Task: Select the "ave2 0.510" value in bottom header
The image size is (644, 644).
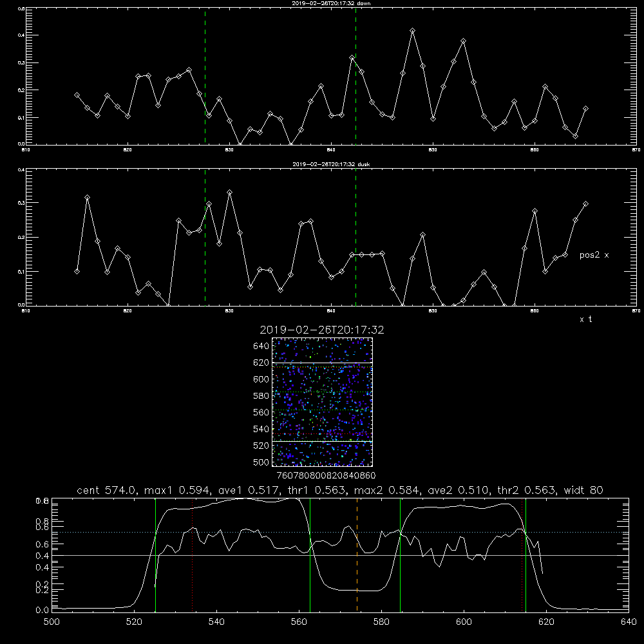Action: [458, 490]
